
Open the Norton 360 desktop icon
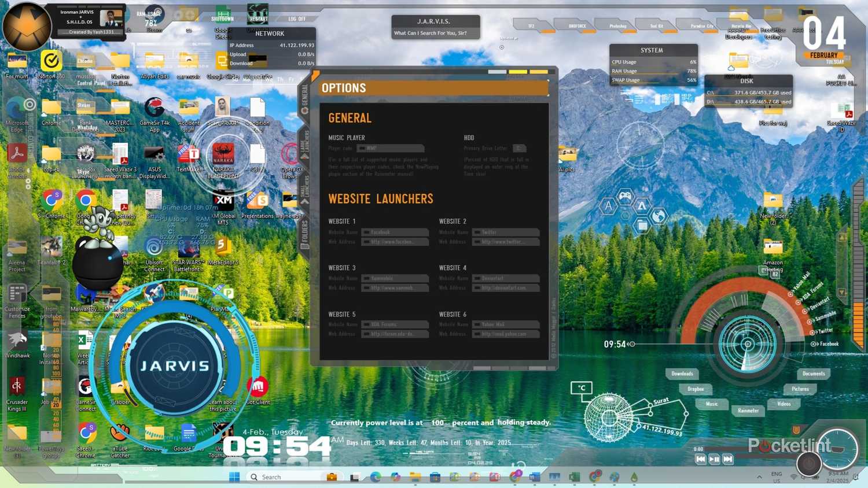(x=51, y=64)
